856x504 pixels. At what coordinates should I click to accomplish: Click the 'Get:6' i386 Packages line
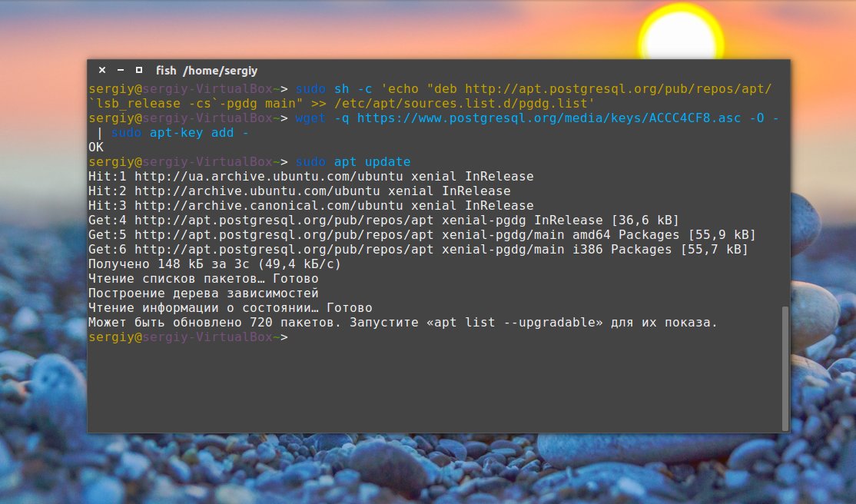point(418,250)
